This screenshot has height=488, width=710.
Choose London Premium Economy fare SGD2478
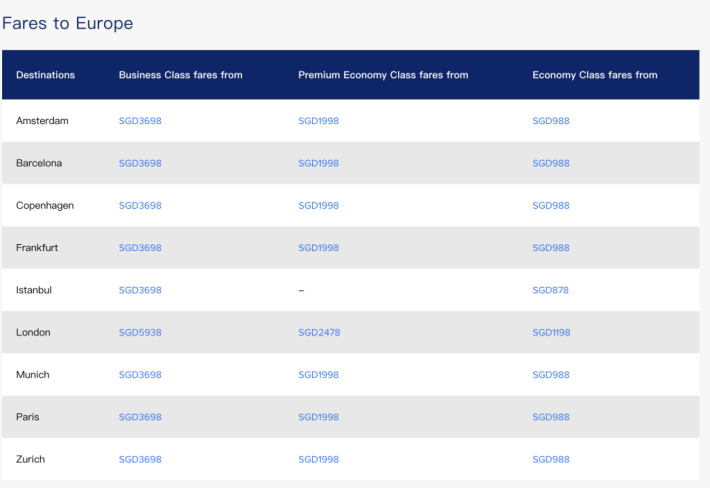click(x=319, y=333)
